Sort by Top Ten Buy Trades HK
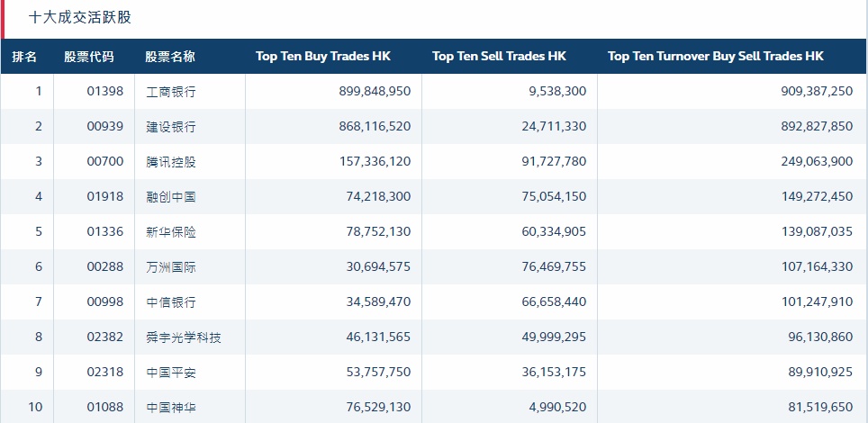This screenshot has width=868, height=423. tap(323, 57)
